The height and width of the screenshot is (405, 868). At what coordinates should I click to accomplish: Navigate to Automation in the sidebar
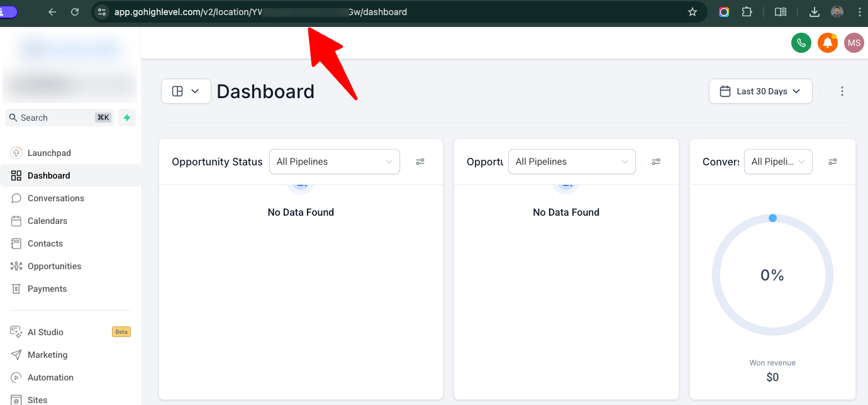coord(50,377)
